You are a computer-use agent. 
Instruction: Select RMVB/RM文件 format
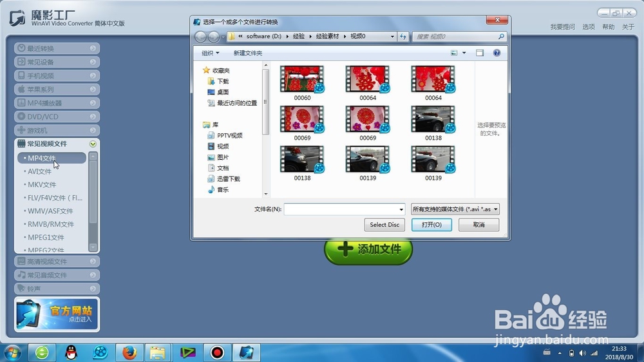point(52,224)
